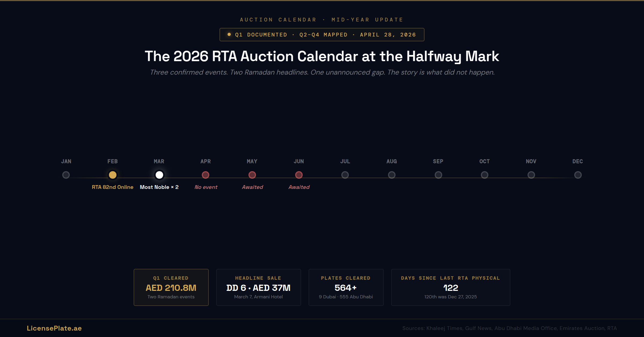The width and height of the screenshot is (644, 337).
Task: Open the Q1 Cleared AED 210.8M card
Action: click(x=171, y=287)
